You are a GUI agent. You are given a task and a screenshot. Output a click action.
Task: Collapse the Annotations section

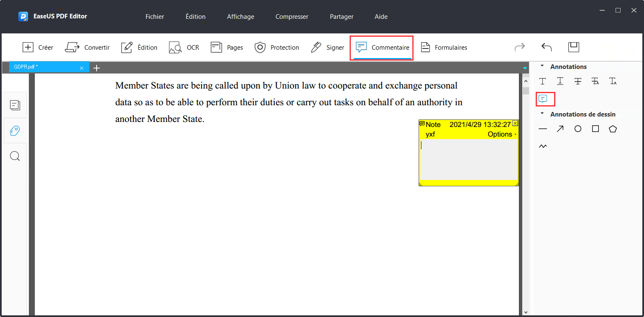pos(542,66)
